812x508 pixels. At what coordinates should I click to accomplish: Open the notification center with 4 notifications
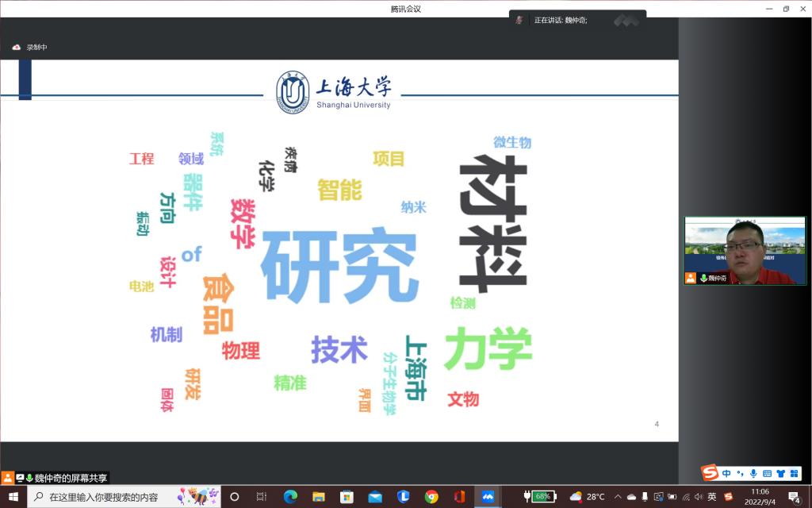point(794,497)
